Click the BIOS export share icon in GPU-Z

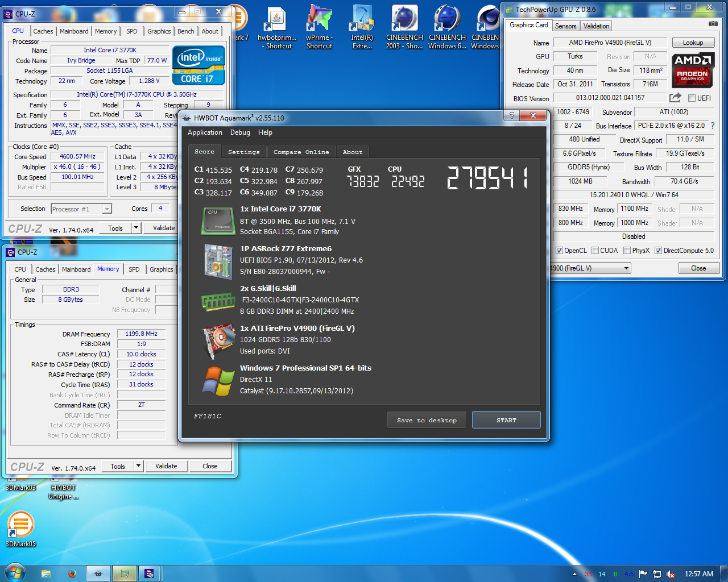pyautogui.click(x=675, y=98)
